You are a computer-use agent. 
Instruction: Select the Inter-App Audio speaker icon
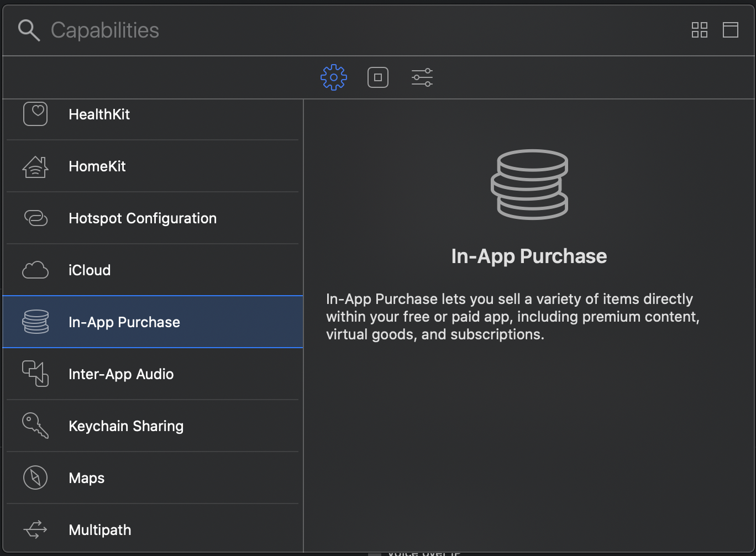tap(35, 374)
